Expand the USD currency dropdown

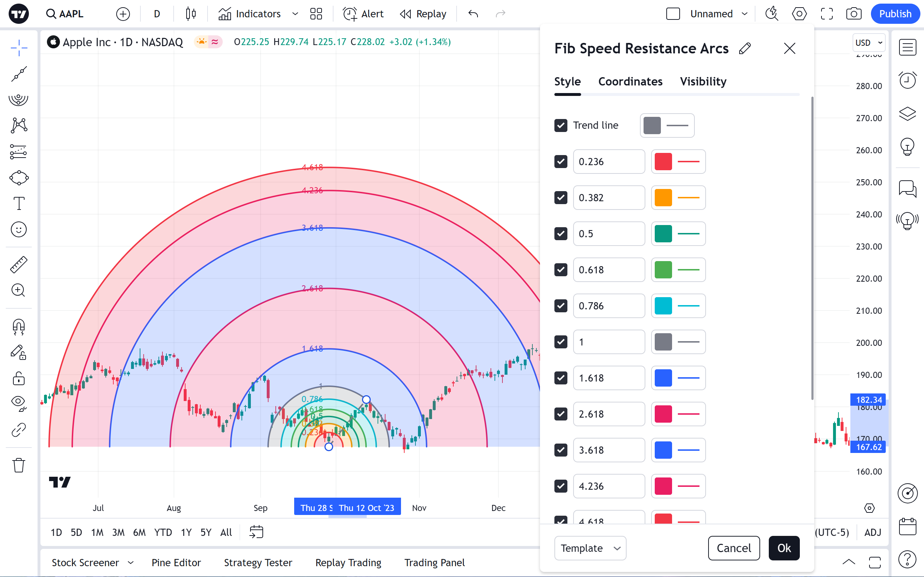869,43
